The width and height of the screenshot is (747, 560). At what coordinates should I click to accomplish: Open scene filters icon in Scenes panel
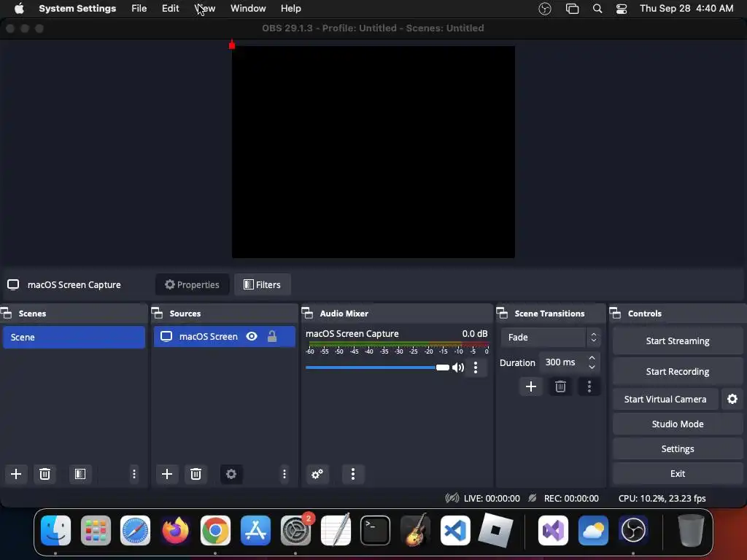[x=80, y=474]
